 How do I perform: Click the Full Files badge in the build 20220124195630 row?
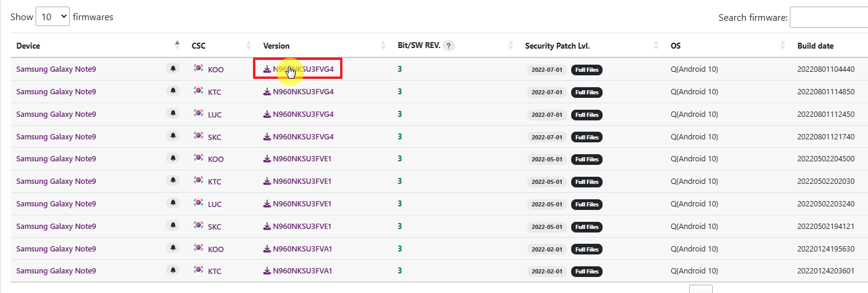(x=587, y=249)
